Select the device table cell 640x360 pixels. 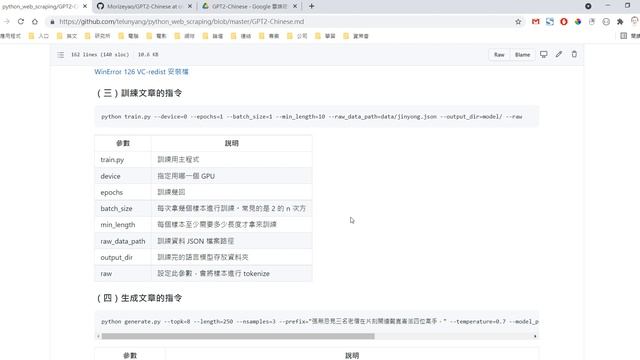pos(123,176)
